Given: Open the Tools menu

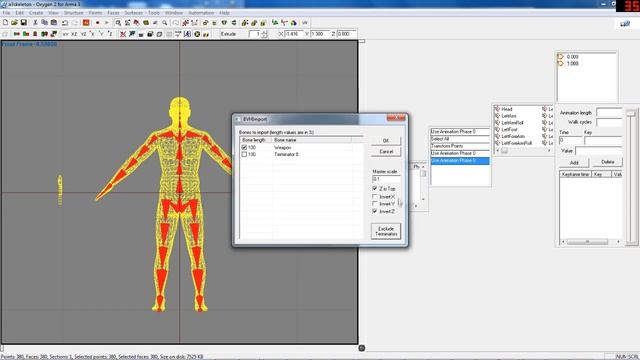Looking at the screenshot, I should coord(154,13).
